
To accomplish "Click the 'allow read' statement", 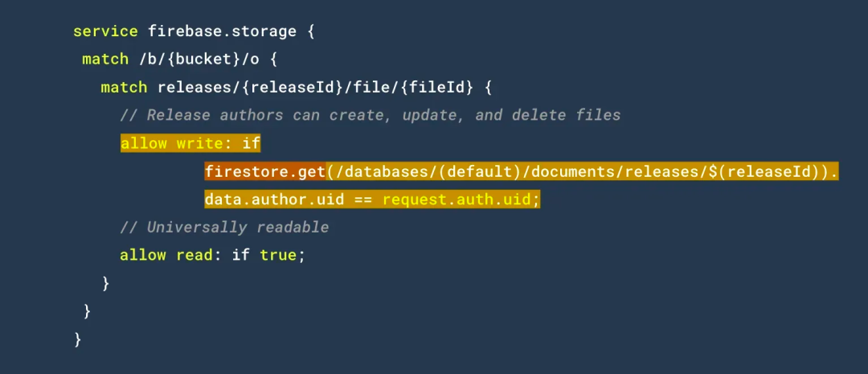I will click(166, 256).
